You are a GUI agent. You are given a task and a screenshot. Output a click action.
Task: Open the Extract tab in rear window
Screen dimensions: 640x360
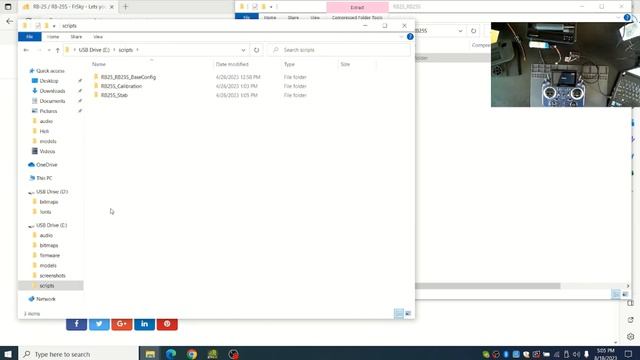(x=357, y=7)
